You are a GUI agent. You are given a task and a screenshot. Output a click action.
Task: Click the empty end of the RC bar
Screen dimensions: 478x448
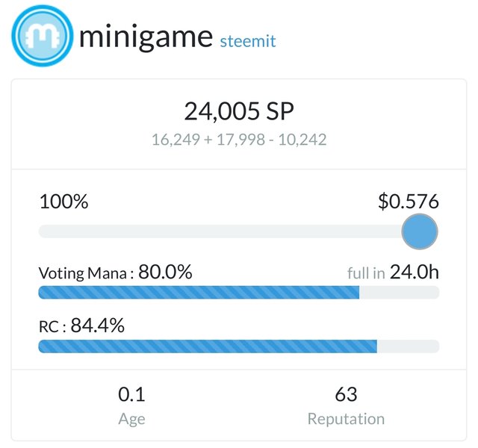point(408,346)
